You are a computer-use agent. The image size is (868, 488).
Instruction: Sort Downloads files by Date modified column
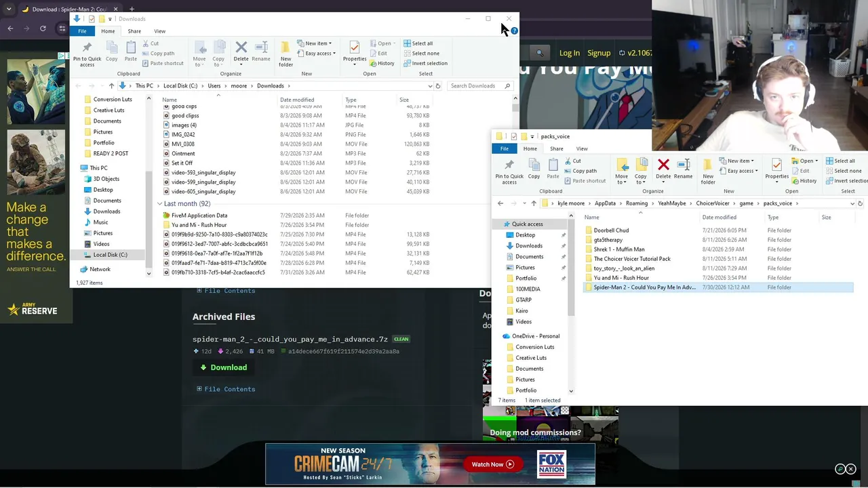297,100
